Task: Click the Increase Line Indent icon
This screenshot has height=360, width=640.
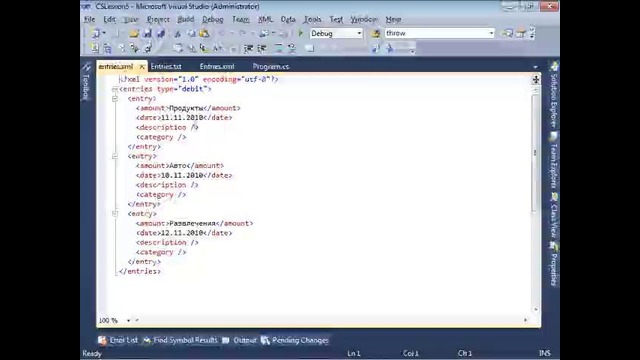Action: click(262, 49)
